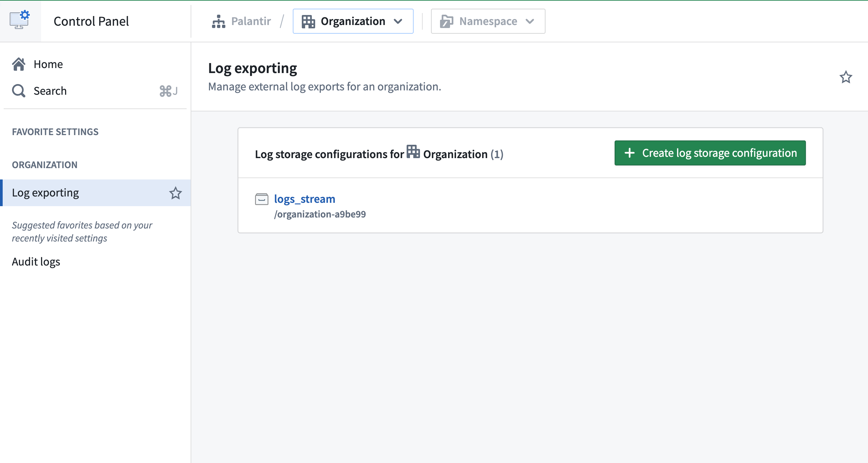The width and height of the screenshot is (868, 463).
Task: Click the Search magnifier icon
Action: click(19, 91)
